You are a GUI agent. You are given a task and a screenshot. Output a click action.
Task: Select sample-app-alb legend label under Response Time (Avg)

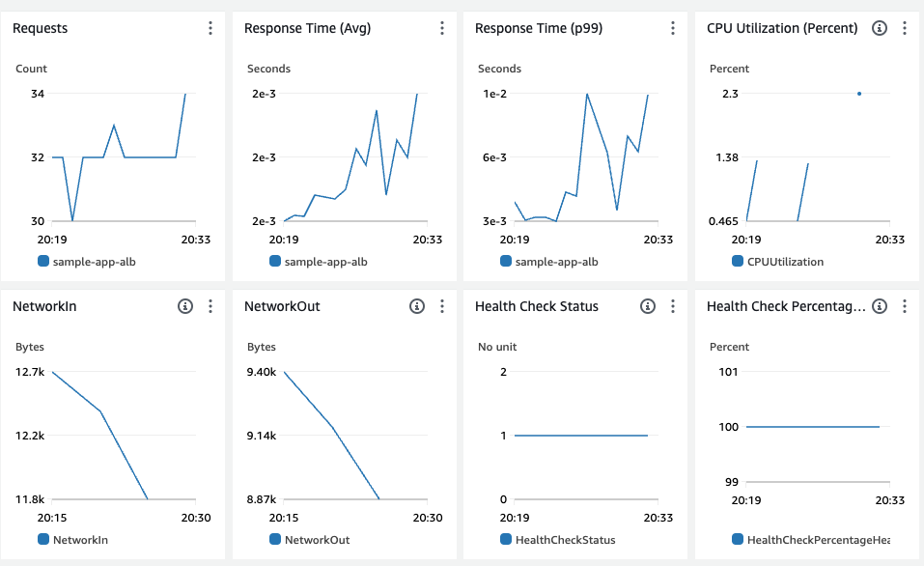[326, 262]
